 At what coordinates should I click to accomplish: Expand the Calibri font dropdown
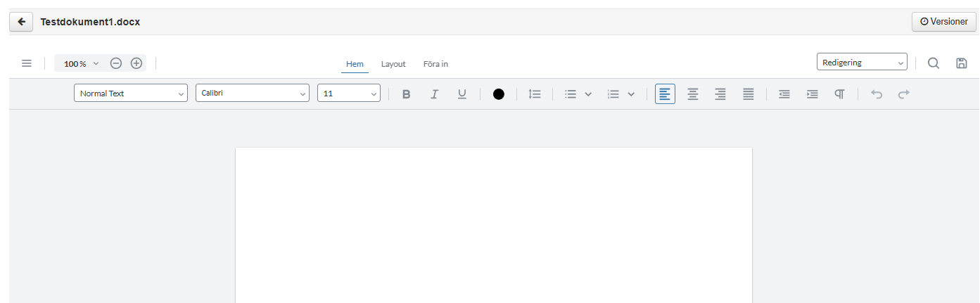(253, 94)
